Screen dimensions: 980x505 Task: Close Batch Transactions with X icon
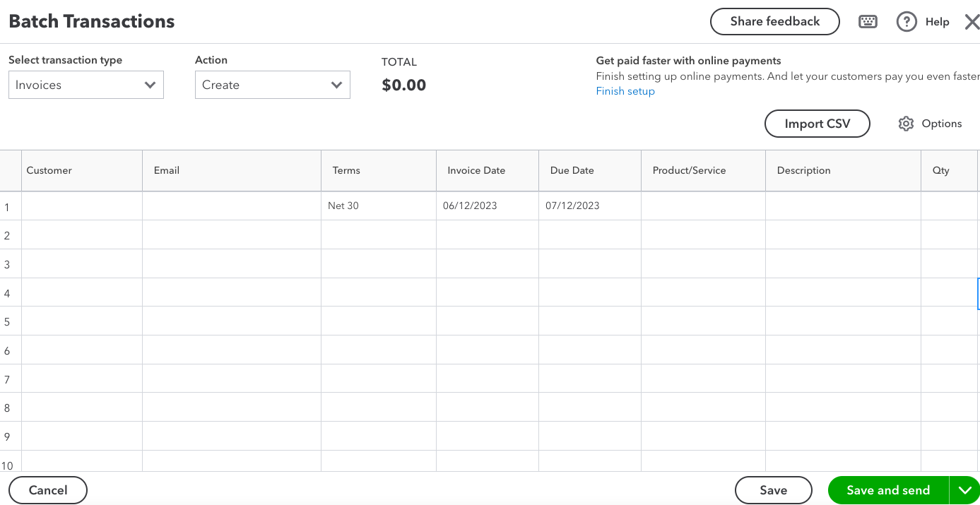(x=972, y=22)
